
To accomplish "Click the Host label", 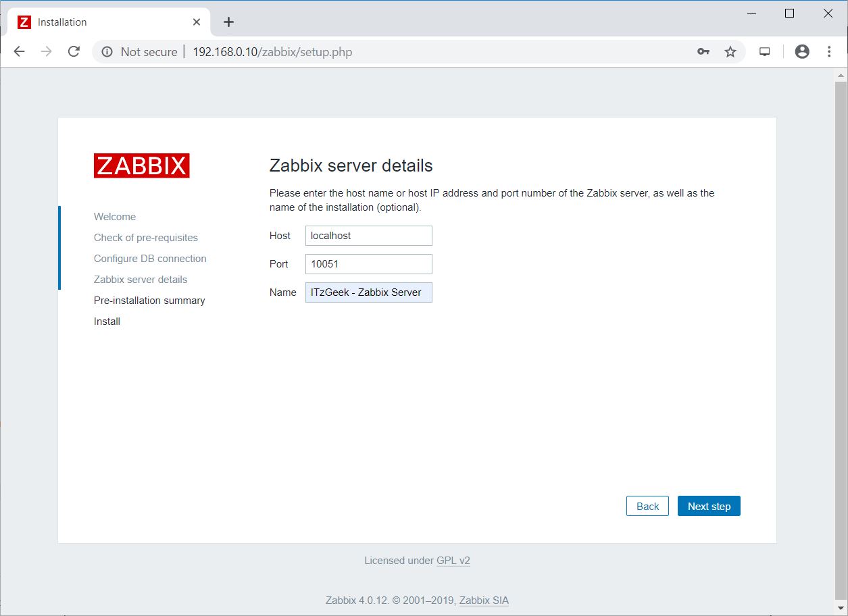I will coord(280,236).
